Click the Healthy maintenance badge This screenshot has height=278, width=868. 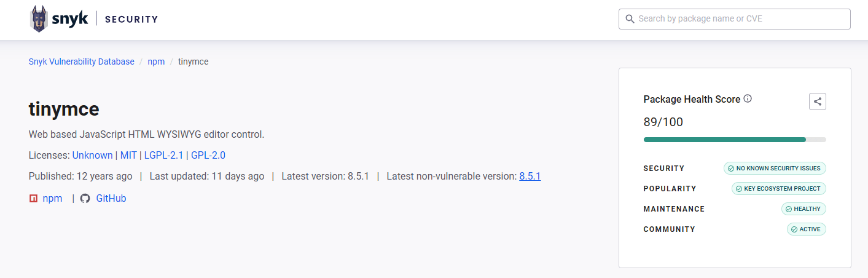coord(804,208)
